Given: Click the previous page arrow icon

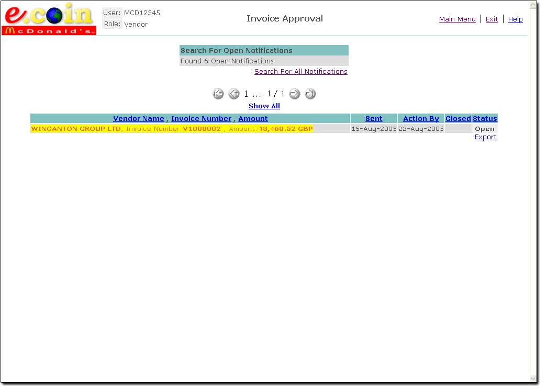Looking at the screenshot, I should 233,94.
